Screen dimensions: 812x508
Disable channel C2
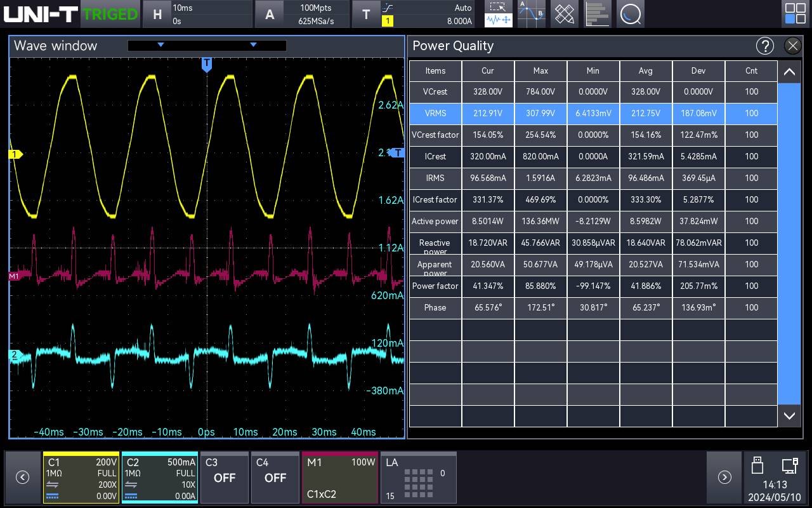click(x=159, y=478)
